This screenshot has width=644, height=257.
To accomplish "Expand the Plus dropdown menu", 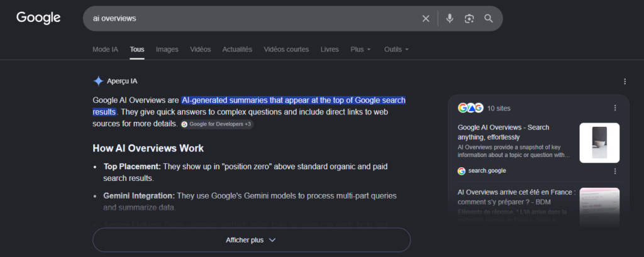I will (x=360, y=49).
